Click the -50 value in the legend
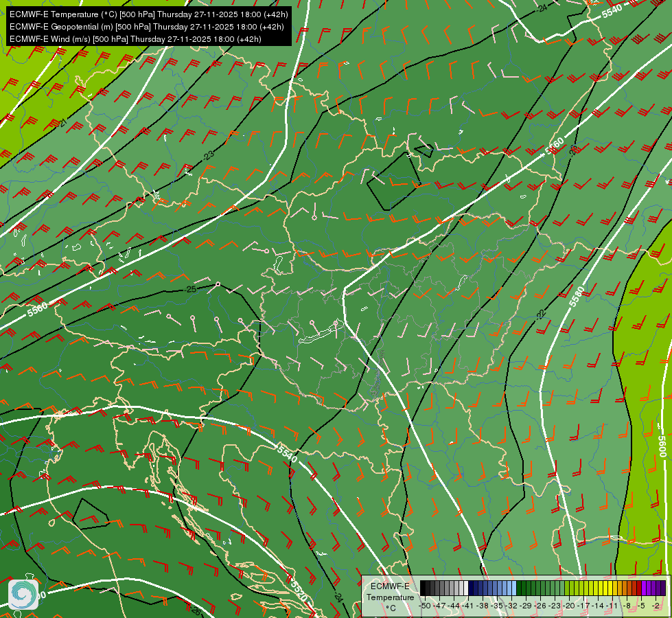The height and width of the screenshot is (618, 672). pos(424,606)
